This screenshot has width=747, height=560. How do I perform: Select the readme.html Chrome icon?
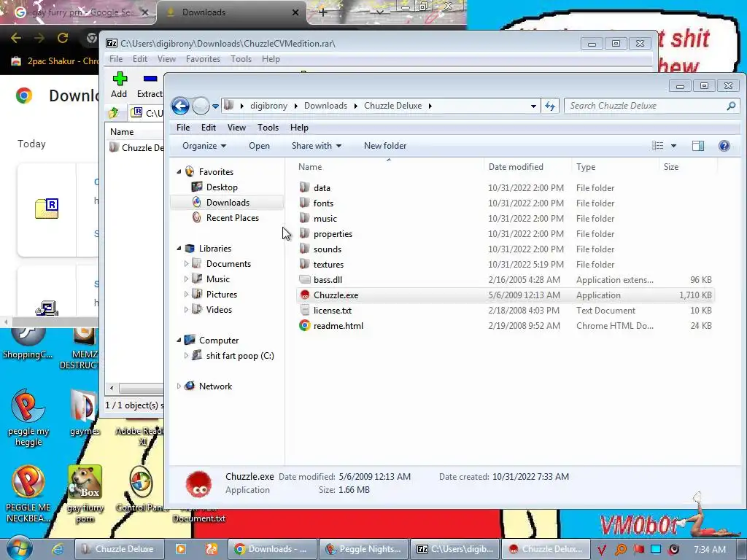[304, 325]
